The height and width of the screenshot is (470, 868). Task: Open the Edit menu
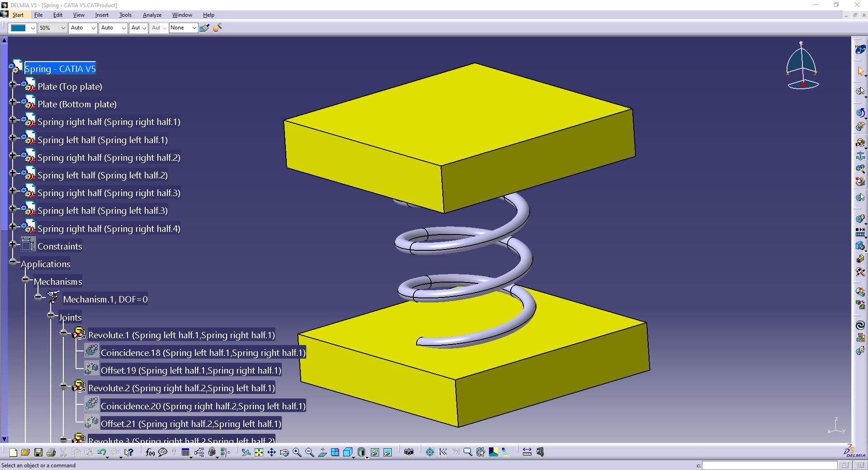(x=58, y=15)
